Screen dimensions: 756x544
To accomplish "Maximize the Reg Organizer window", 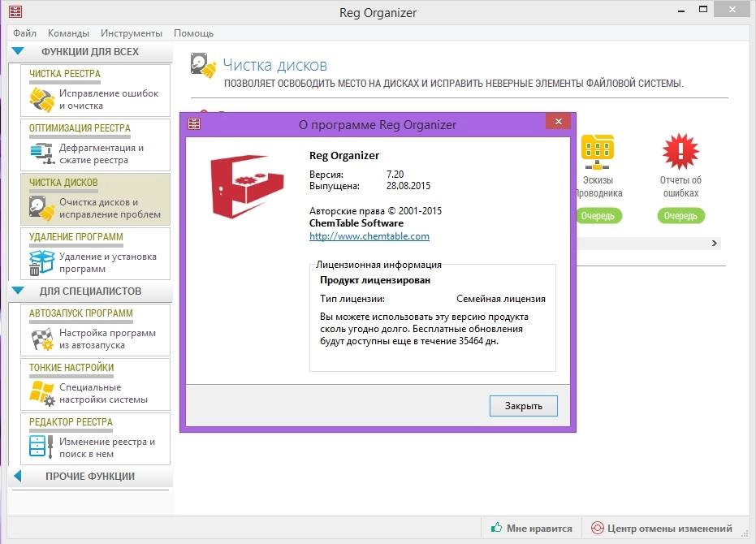I will point(703,10).
